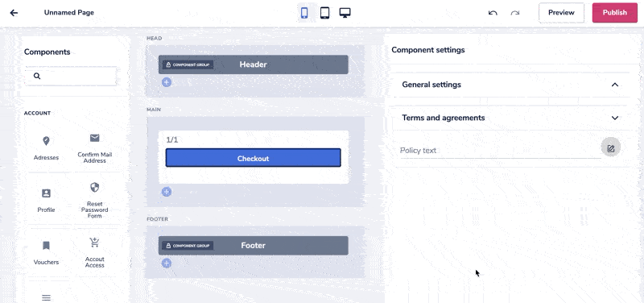The image size is (644, 303).
Task: Click the search magnifier icon
Action: 37,76
